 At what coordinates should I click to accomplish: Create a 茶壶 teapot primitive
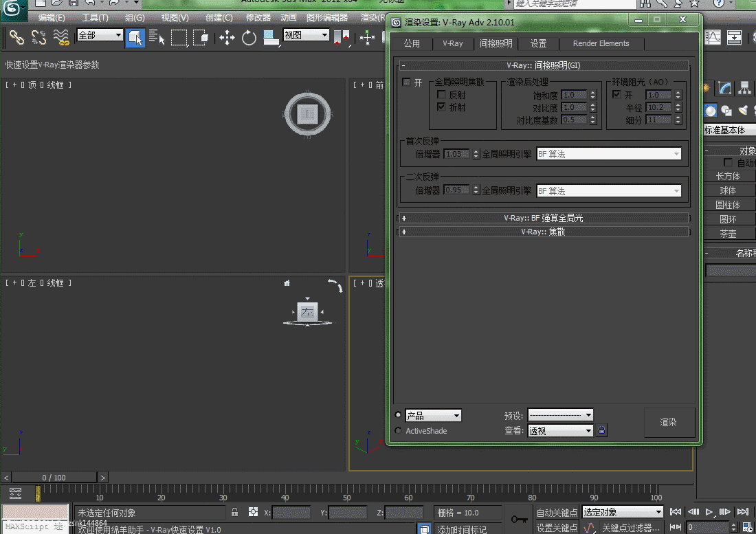(x=728, y=234)
